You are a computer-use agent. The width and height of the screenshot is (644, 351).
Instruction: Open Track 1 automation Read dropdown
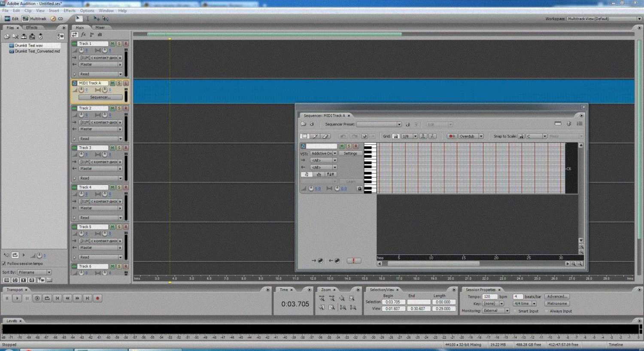coord(100,74)
